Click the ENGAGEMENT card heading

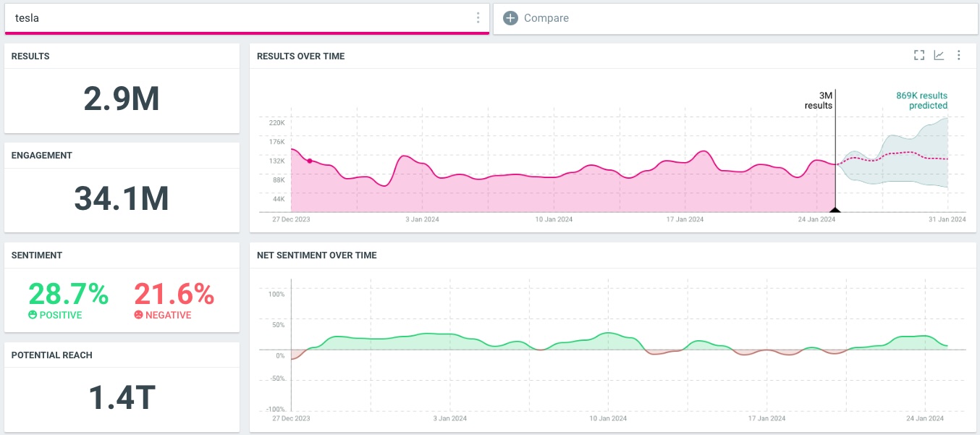pos(42,156)
